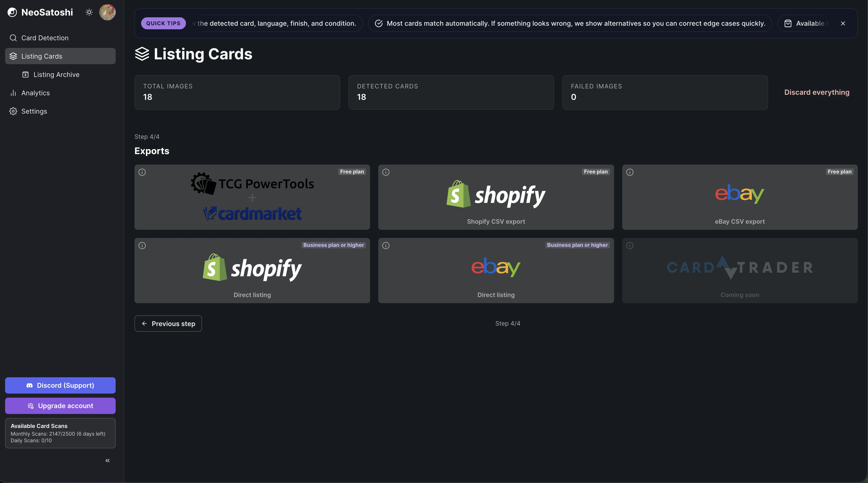This screenshot has width=868, height=483.
Task: Open the info tooltip on eBay CSV export
Action: click(629, 172)
